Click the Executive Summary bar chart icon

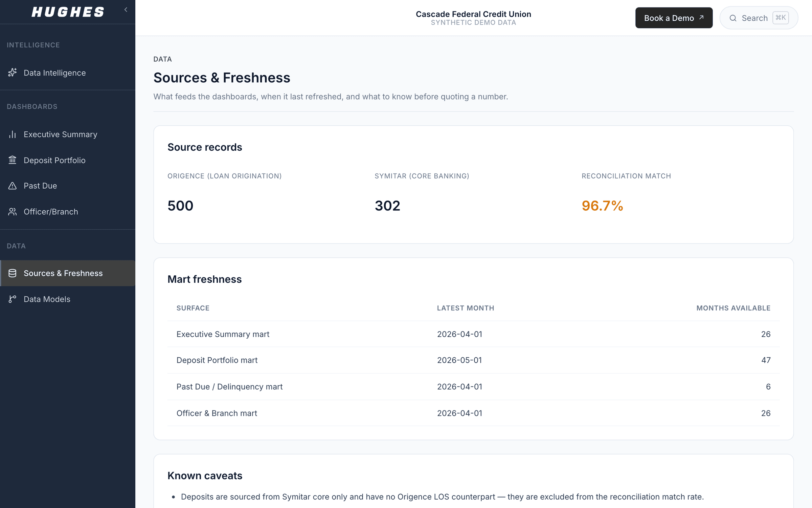[13, 134]
